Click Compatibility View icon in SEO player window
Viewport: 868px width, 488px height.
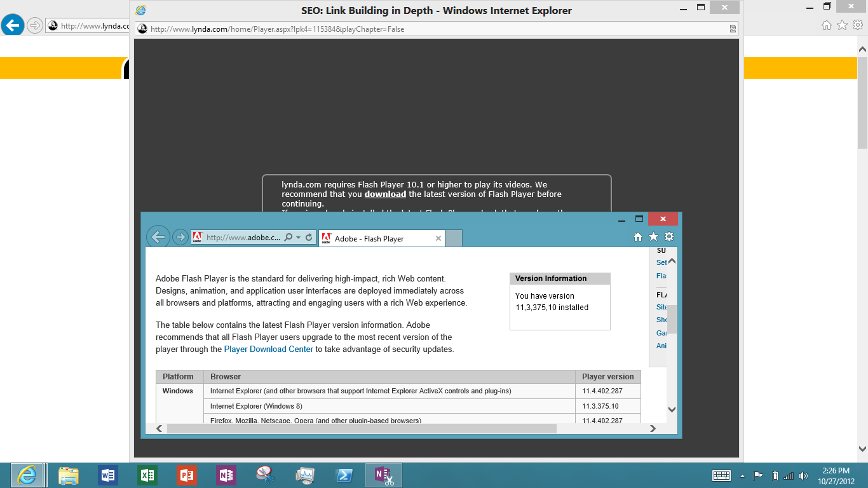point(733,29)
